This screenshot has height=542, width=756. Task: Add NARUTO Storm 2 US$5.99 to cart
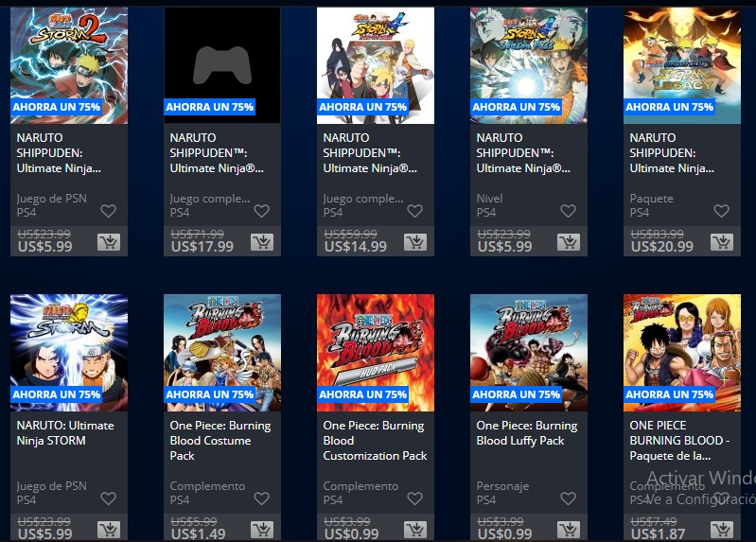click(109, 242)
